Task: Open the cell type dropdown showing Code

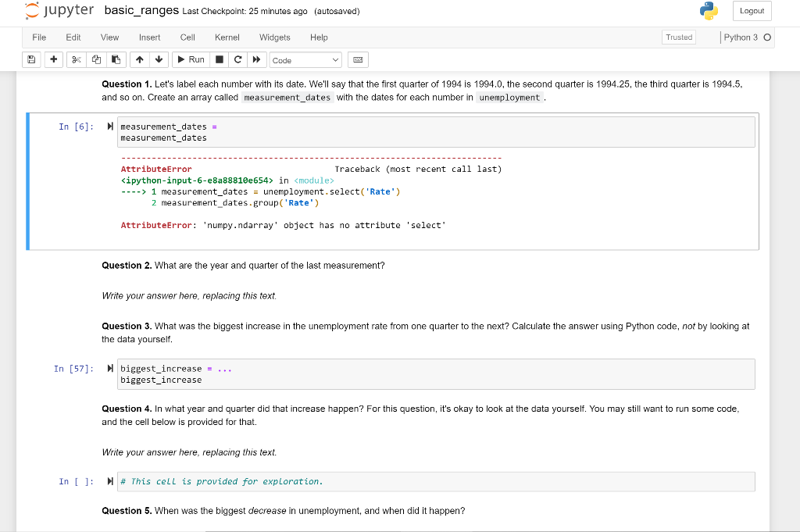Action: [x=305, y=59]
